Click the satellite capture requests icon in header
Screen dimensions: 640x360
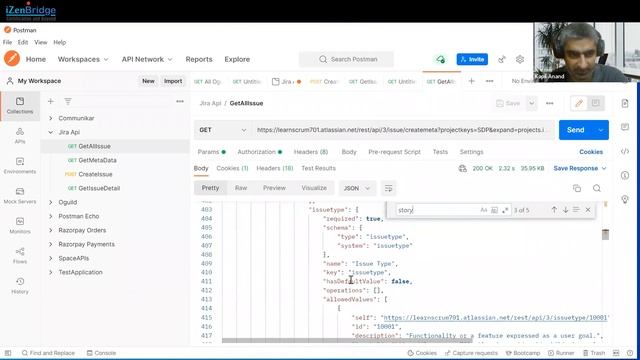coord(502,59)
